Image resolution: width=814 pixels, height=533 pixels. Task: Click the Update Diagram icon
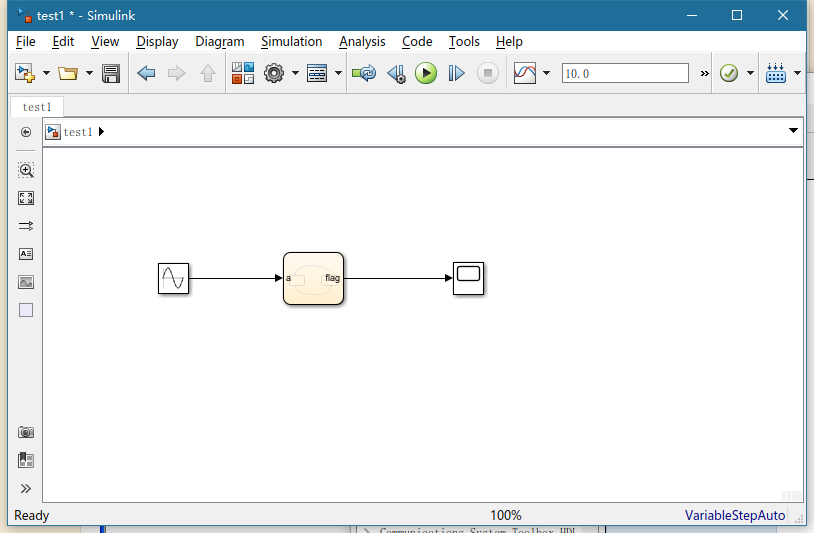click(x=364, y=73)
